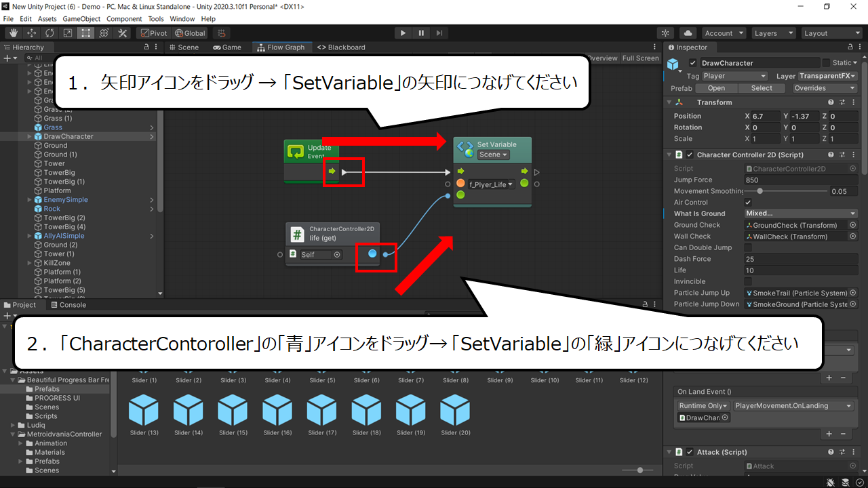Pick object for Ground Check field
The image size is (868, 488).
coord(852,225)
